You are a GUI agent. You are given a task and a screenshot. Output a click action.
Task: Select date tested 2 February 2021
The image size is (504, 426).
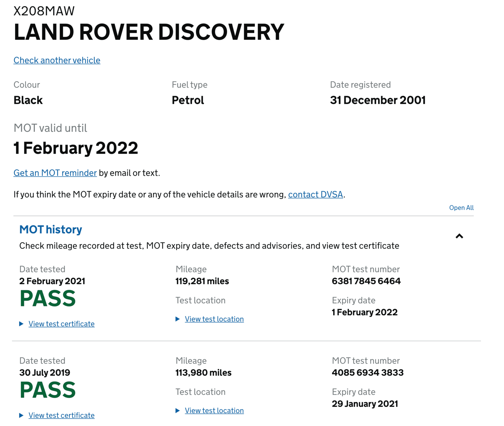click(x=52, y=281)
